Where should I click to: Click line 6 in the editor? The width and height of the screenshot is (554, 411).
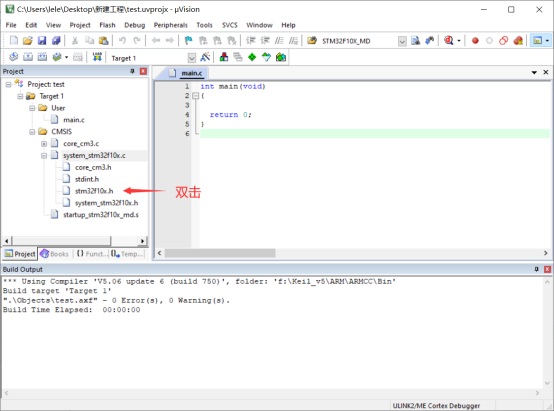point(375,134)
